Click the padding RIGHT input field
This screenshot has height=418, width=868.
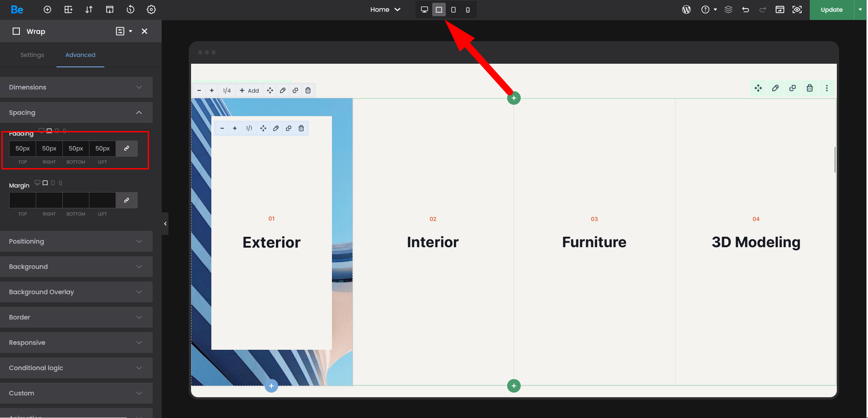49,148
